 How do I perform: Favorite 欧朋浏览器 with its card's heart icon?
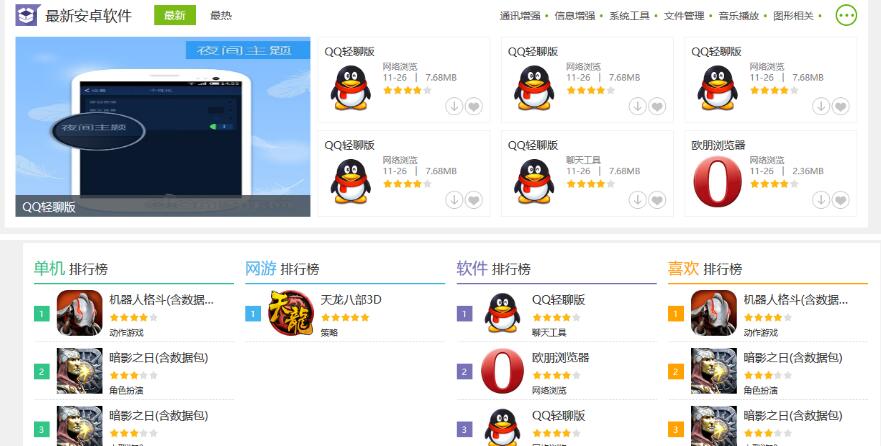841,199
